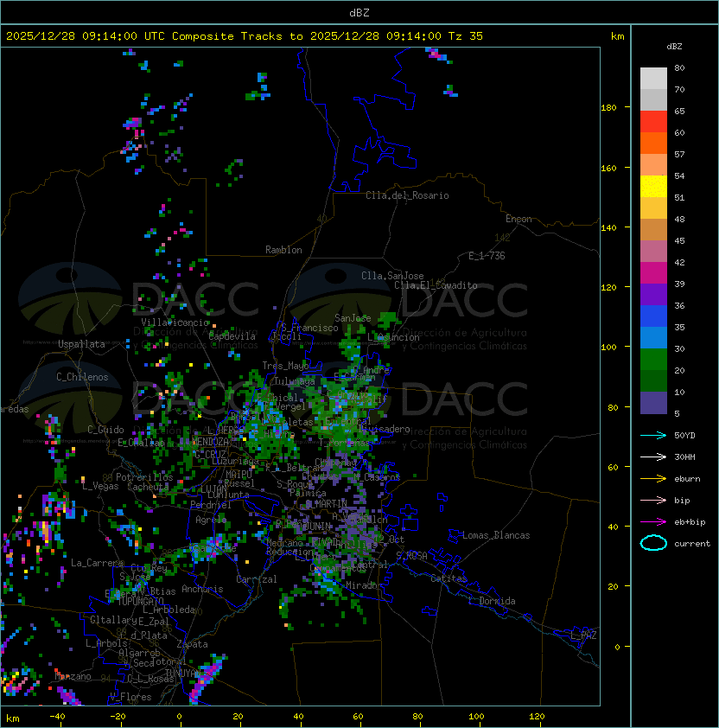
Task: Click the 'E_1-736' map label
Action: point(487,256)
